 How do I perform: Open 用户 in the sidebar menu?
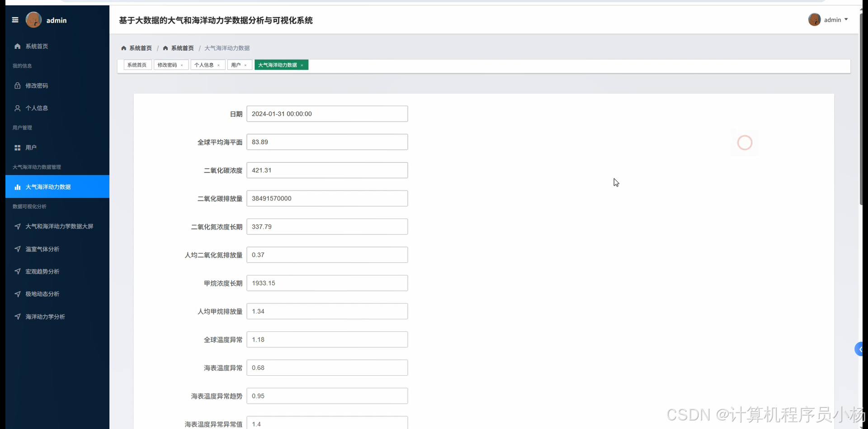(57, 148)
